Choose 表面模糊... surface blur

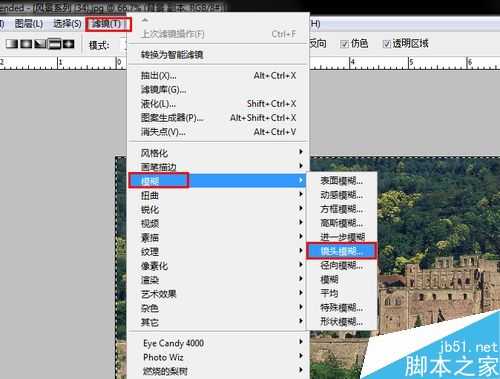(342, 181)
